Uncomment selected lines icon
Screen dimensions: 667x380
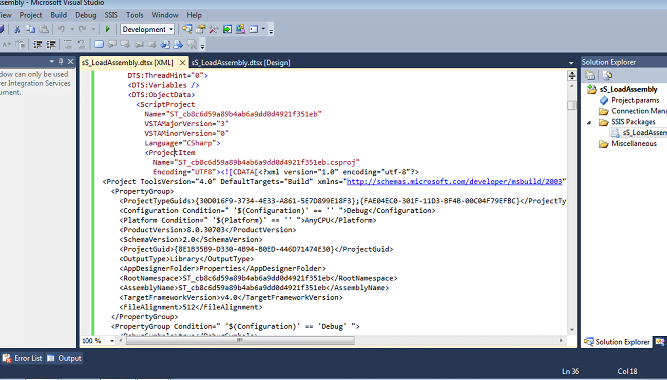(x=81, y=44)
